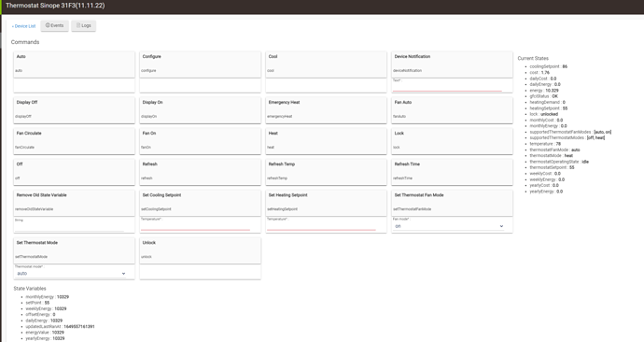Viewport: 644px width, 342px height.
Task: Run the Refresh command
Action: click(x=200, y=172)
